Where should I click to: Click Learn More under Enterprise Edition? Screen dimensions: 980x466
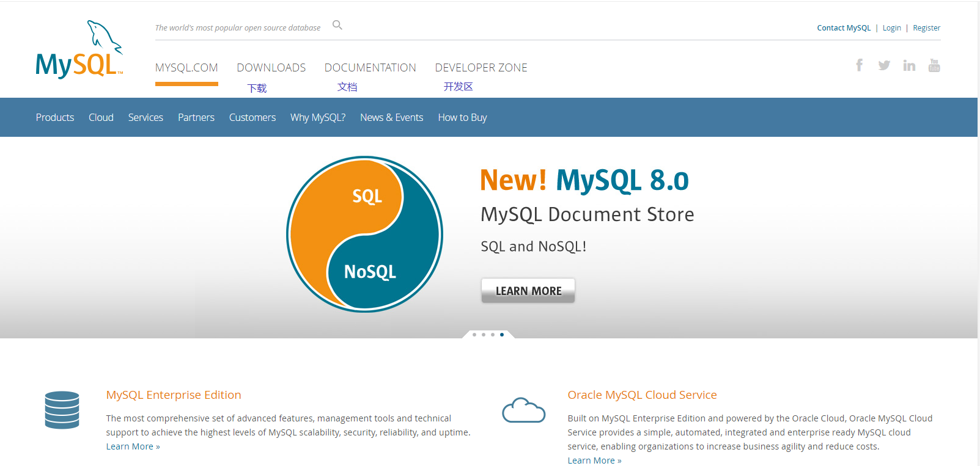(133, 446)
